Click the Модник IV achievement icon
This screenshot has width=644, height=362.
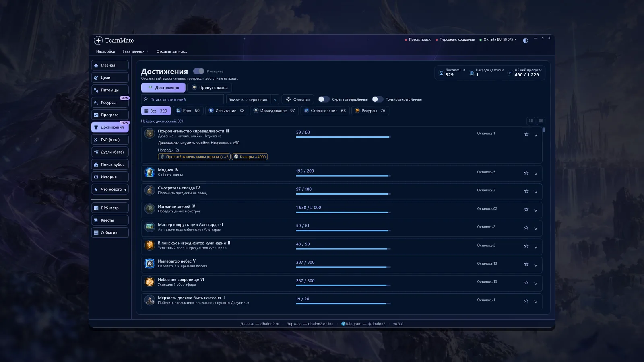pyautogui.click(x=150, y=172)
